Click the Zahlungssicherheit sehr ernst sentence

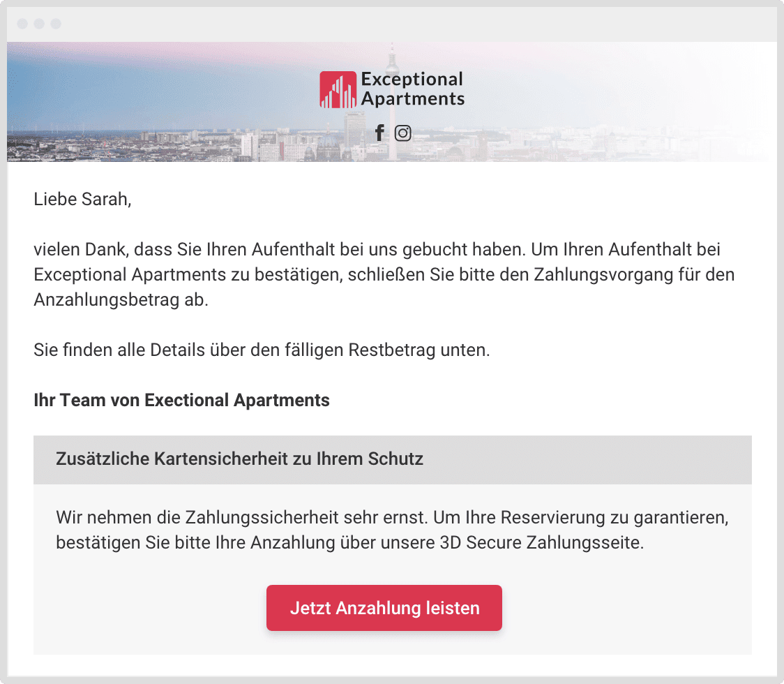[x=242, y=517]
